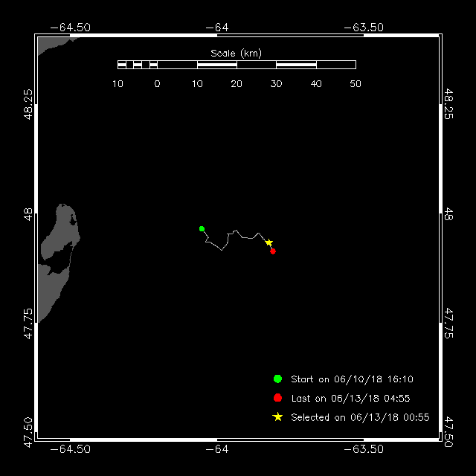Image resolution: width=476 pixels, height=476 pixels.
Task: Click the top '-64' longitude label
Action: tap(217, 28)
